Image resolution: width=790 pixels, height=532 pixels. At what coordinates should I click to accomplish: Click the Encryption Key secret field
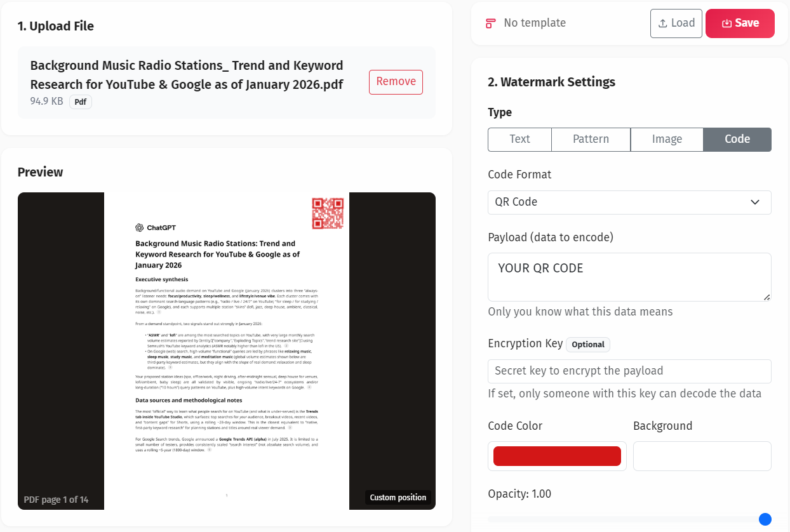pyautogui.click(x=629, y=371)
